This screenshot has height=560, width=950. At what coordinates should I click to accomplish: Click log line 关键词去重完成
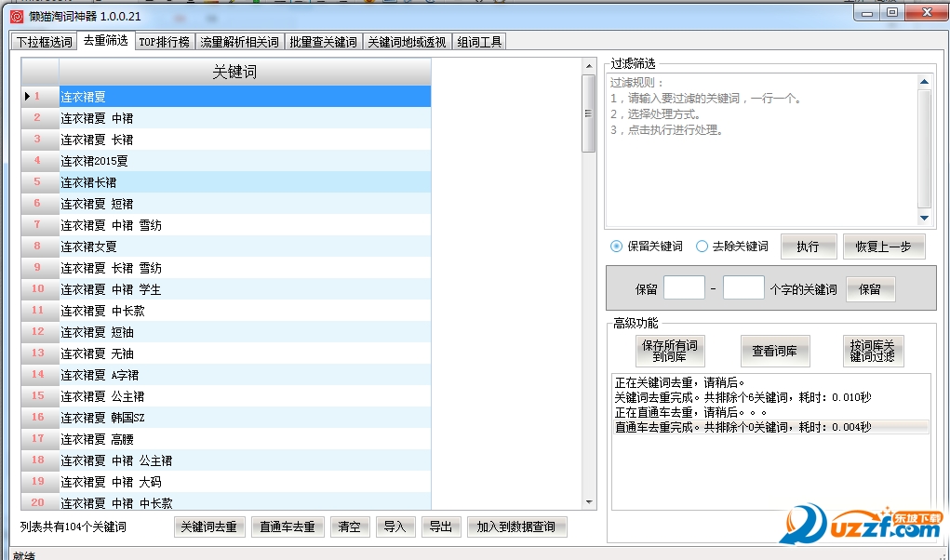point(743,398)
